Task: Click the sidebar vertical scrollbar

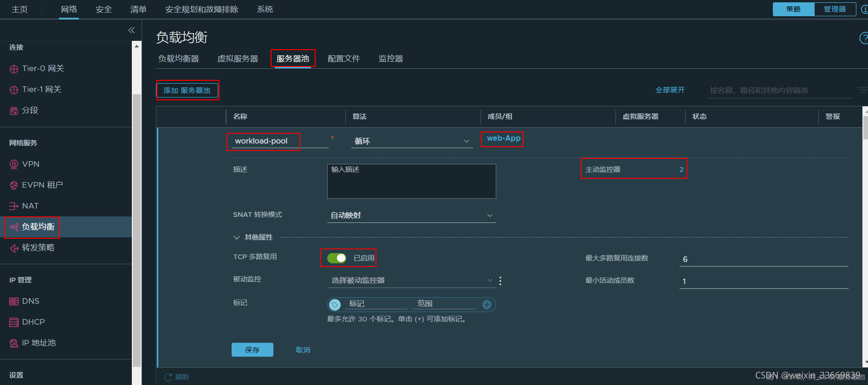Action: tap(136, 230)
